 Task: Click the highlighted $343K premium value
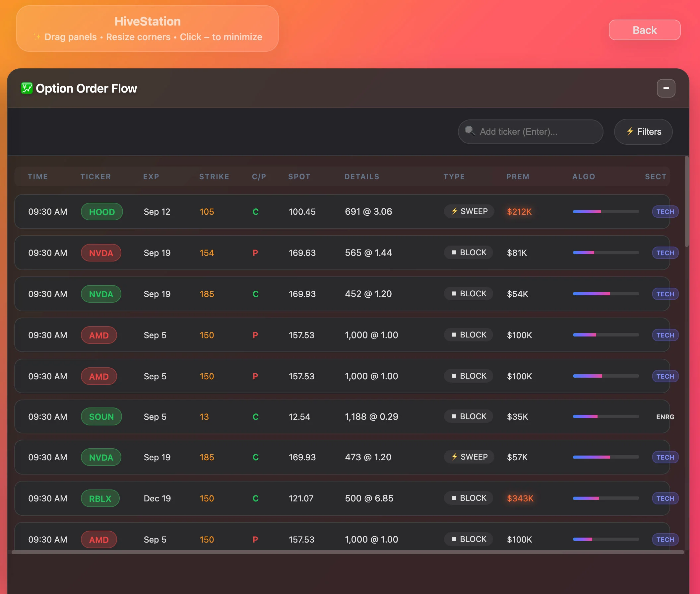[x=520, y=498]
